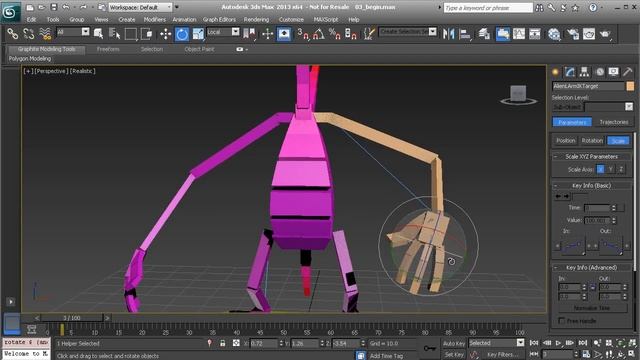
Task: Open the Material Editor icon
Action: click(553, 33)
